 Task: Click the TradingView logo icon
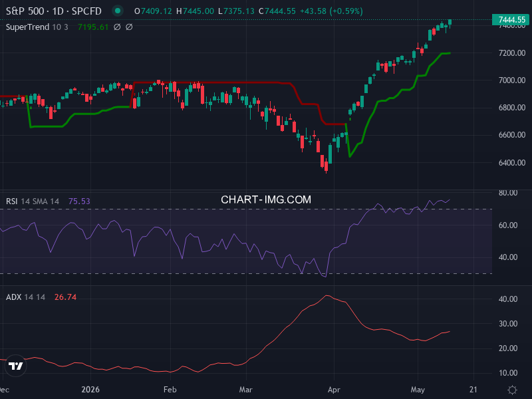(15, 366)
